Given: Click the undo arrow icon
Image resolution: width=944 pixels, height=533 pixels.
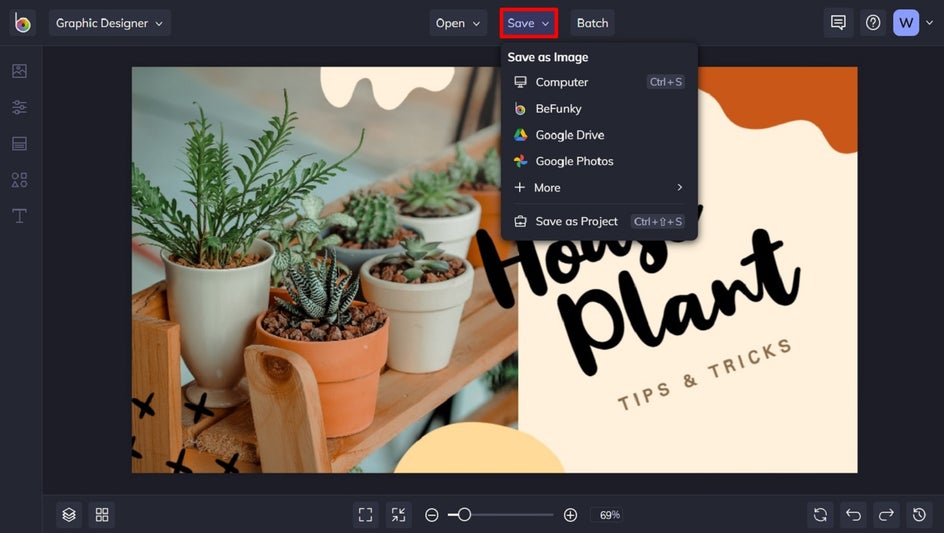Looking at the screenshot, I should 853,514.
